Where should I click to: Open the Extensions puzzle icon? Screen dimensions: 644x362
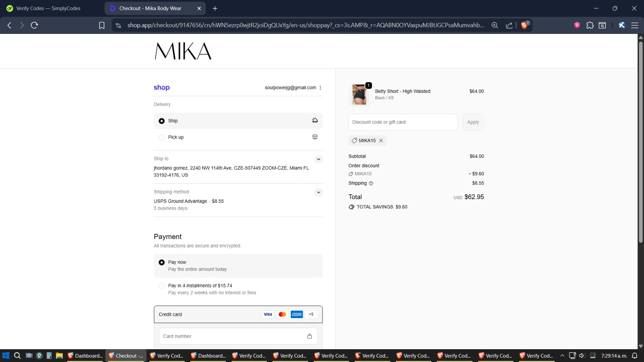click(590, 25)
